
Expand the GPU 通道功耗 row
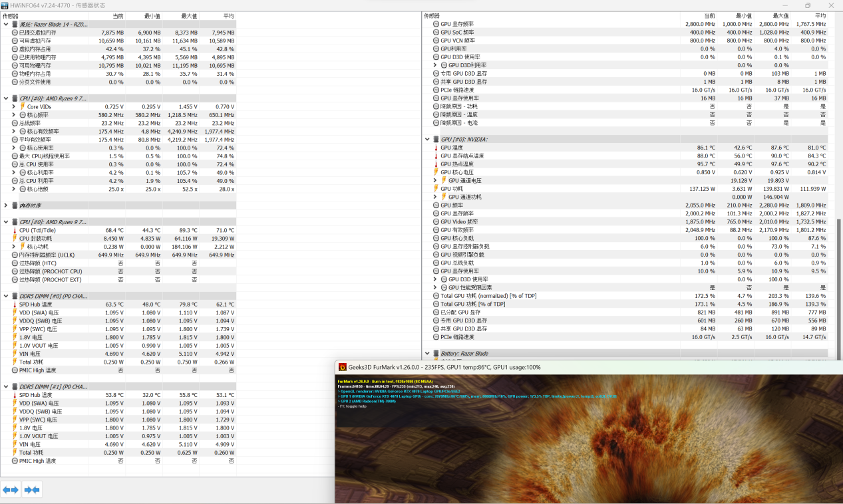pos(435,197)
